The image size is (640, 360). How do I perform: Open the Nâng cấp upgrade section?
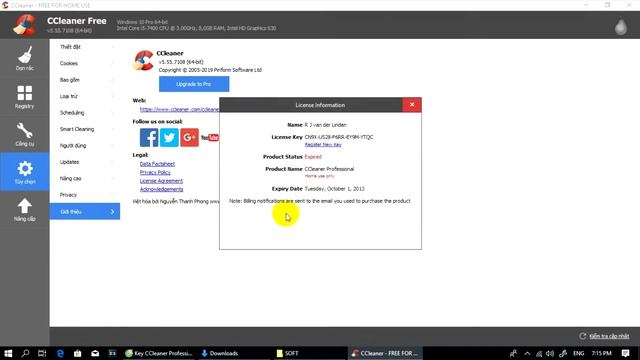coord(24,210)
